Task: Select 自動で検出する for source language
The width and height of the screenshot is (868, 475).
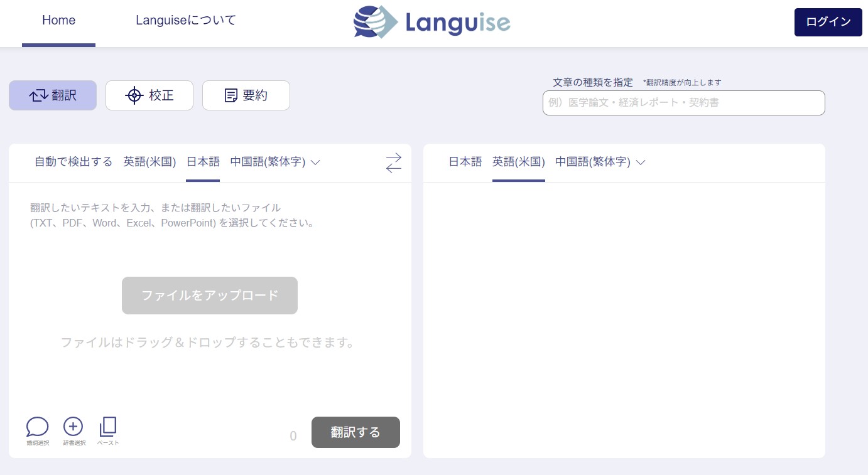Action: coord(73,162)
